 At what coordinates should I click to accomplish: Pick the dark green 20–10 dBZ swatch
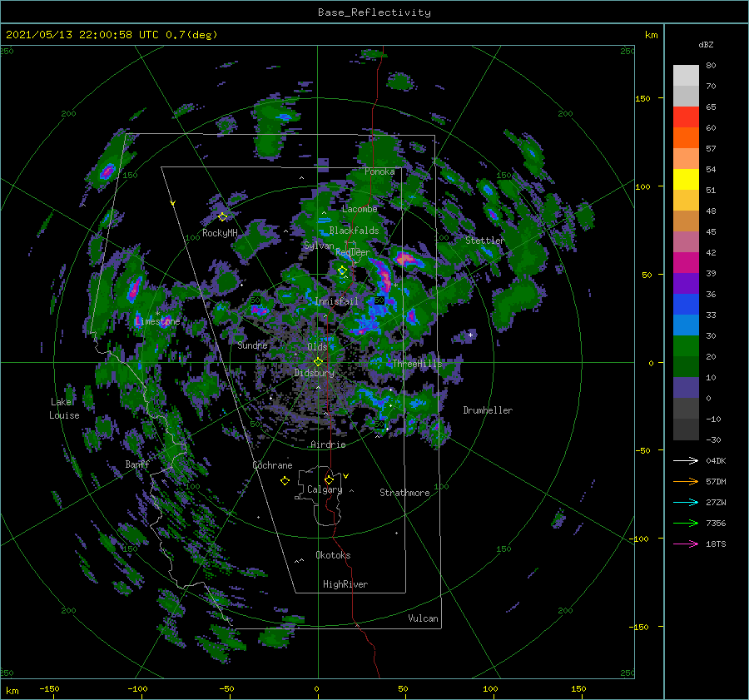686,367
